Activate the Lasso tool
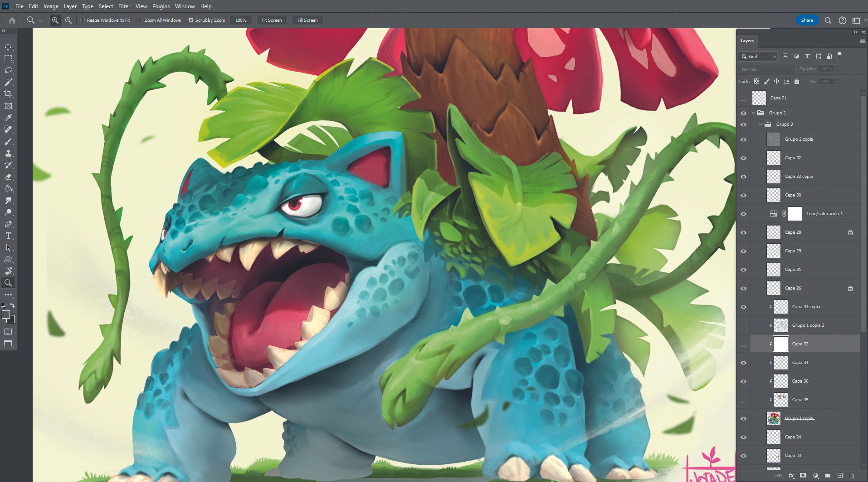The width and height of the screenshot is (868, 482). (x=8, y=70)
